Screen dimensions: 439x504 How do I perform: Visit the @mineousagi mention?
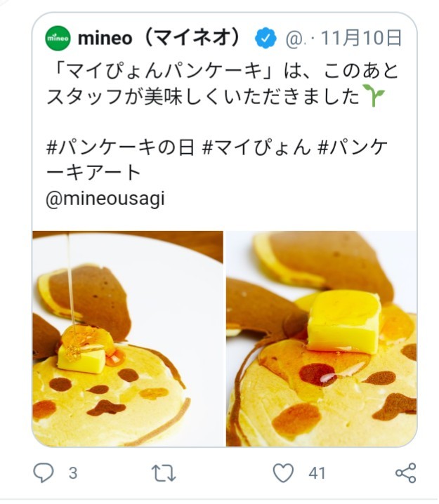(105, 198)
